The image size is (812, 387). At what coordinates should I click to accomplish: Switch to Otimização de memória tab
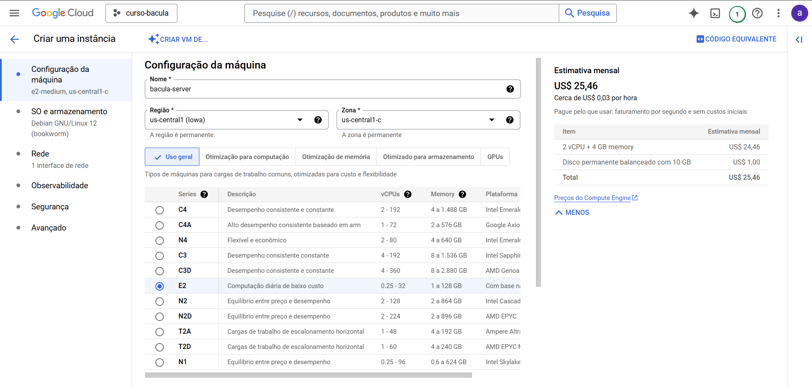point(336,156)
